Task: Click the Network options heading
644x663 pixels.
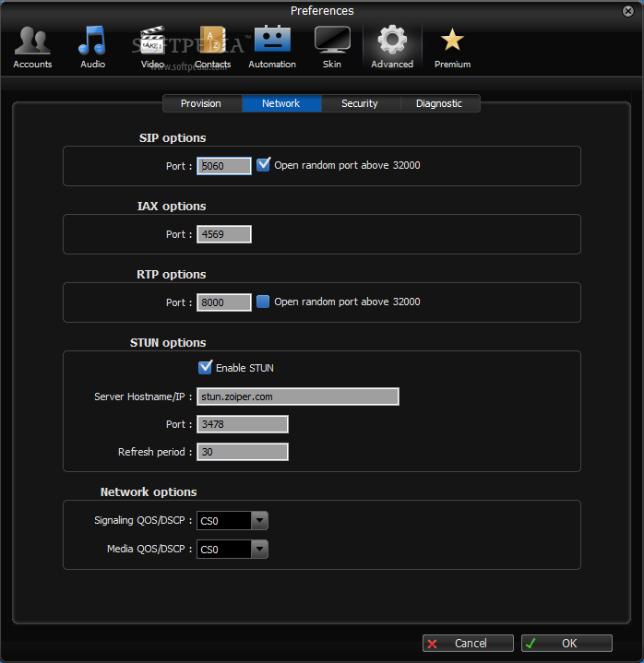Action: (x=149, y=492)
